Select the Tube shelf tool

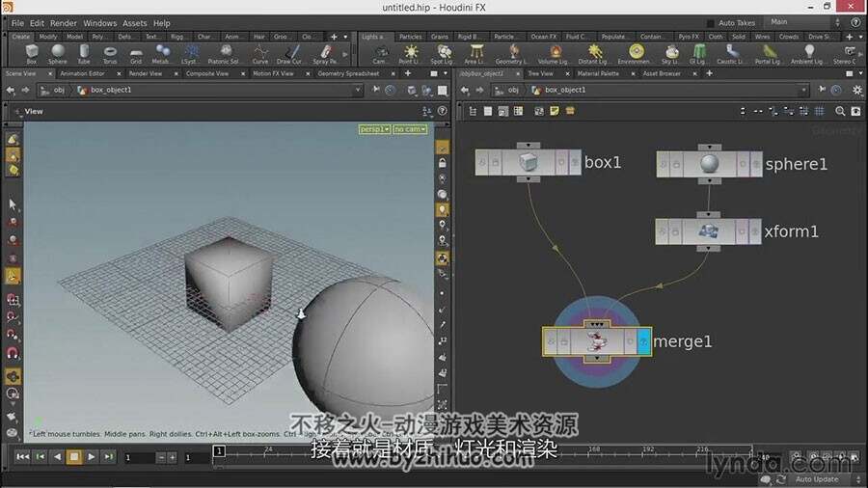(84, 54)
